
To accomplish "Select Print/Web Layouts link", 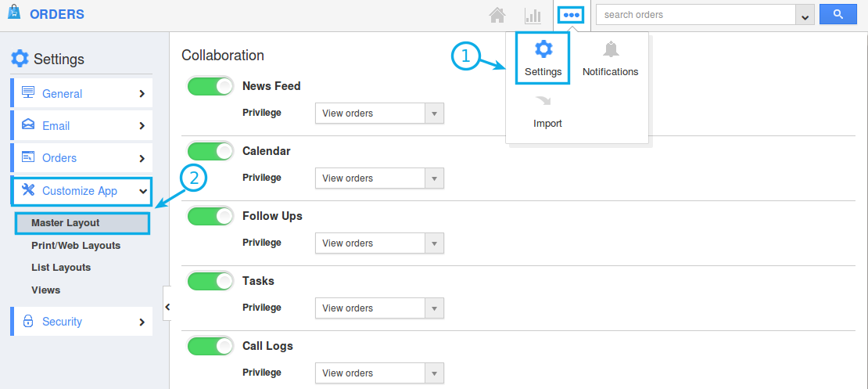I will (x=76, y=246).
